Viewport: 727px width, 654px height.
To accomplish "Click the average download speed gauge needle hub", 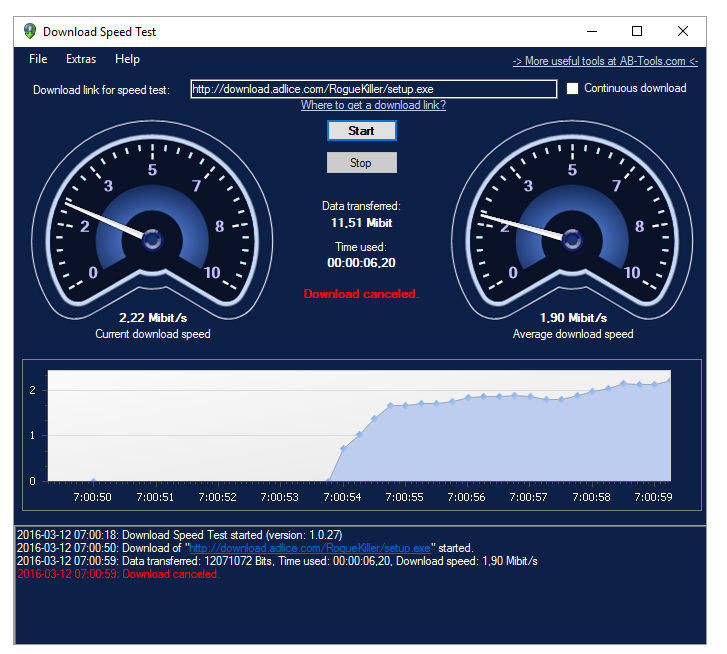I will 572,240.
